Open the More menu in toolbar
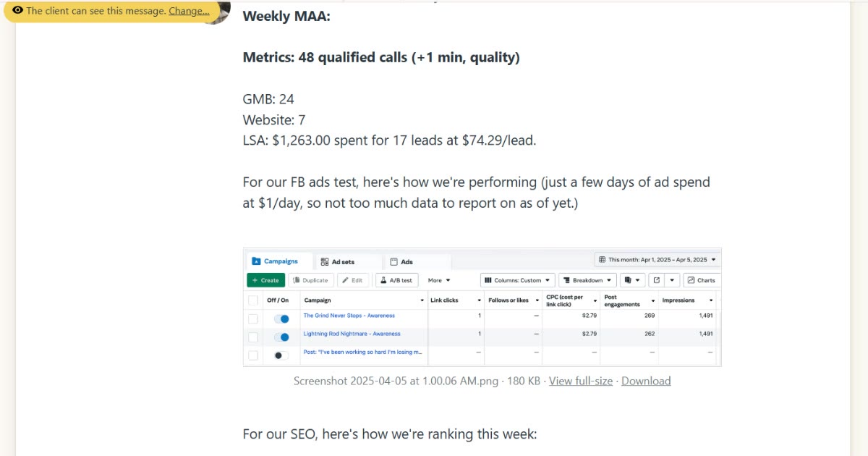 (x=438, y=280)
